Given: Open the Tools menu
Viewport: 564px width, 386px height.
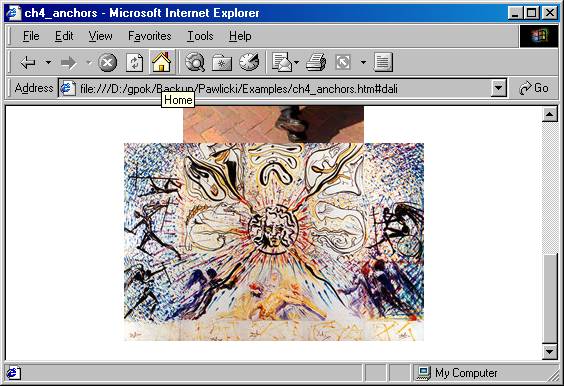Looking at the screenshot, I should pyautogui.click(x=200, y=36).
